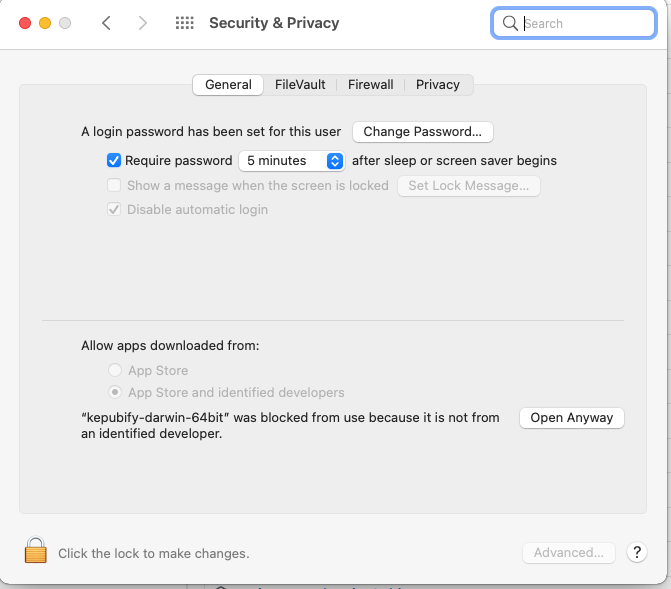Open the help question mark button
The height and width of the screenshot is (589, 671).
636,552
